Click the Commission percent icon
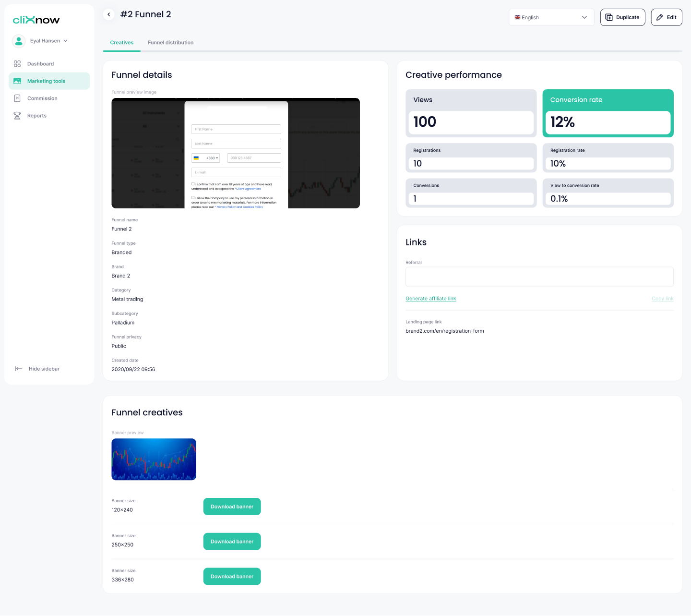 tap(17, 98)
